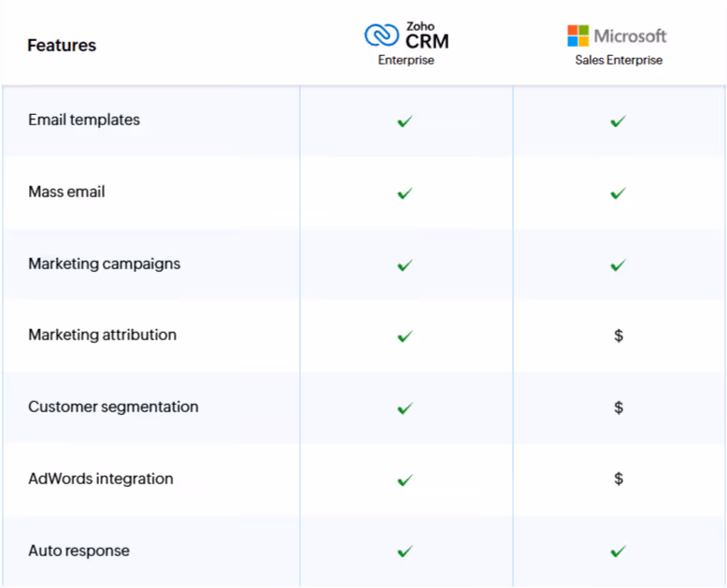Click the Features column header
The image size is (727, 588).
(x=62, y=46)
